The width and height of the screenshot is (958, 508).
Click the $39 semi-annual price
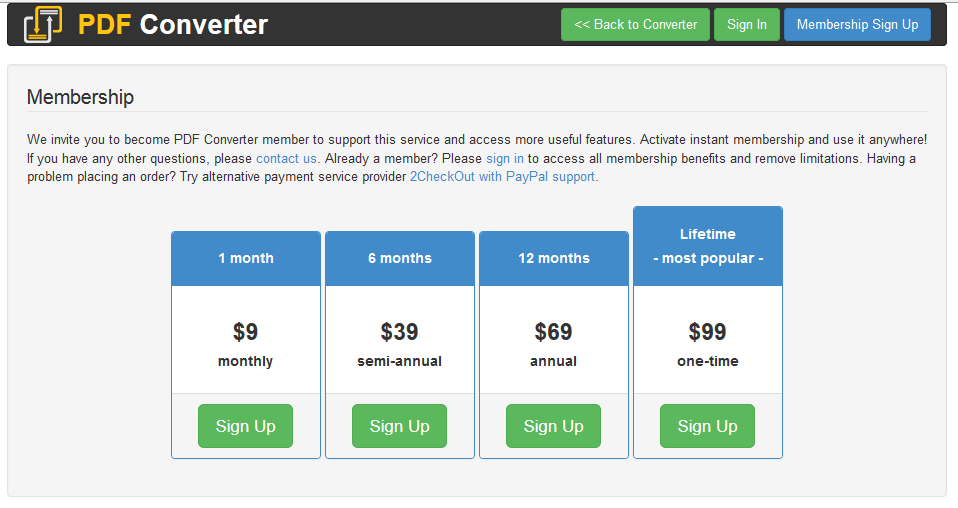[399, 332]
